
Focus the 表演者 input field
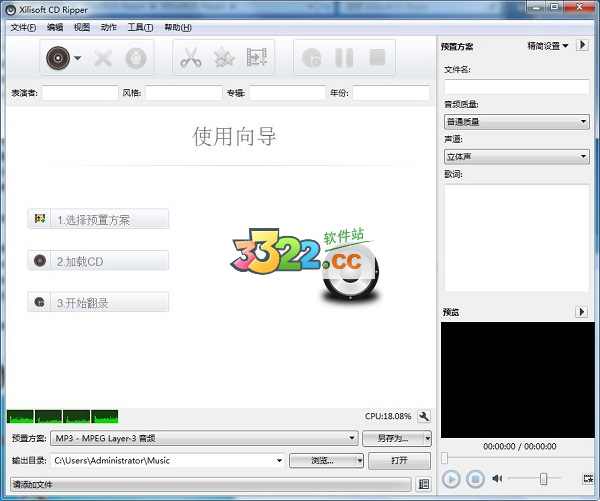pyautogui.click(x=80, y=93)
